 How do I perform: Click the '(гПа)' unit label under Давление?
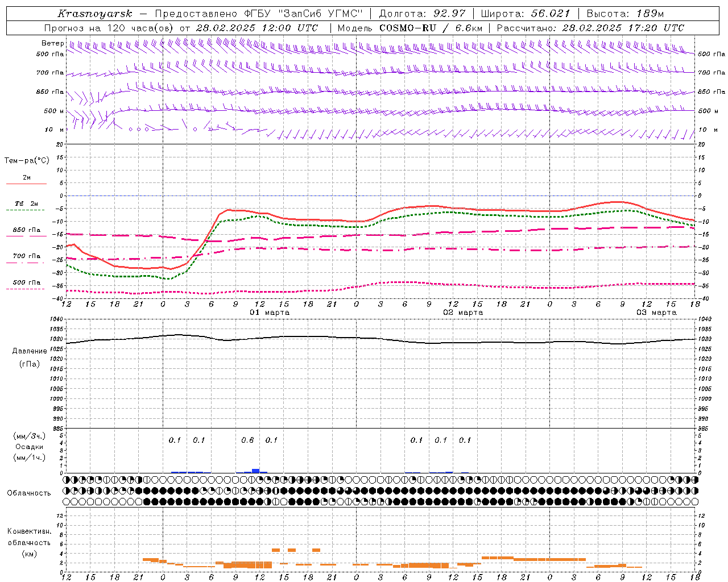tap(30, 364)
